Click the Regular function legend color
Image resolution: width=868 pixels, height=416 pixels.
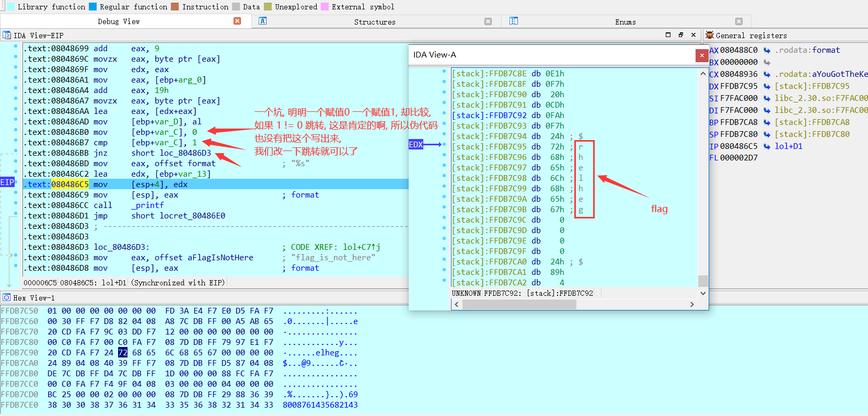pyautogui.click(x=93, y=7)
